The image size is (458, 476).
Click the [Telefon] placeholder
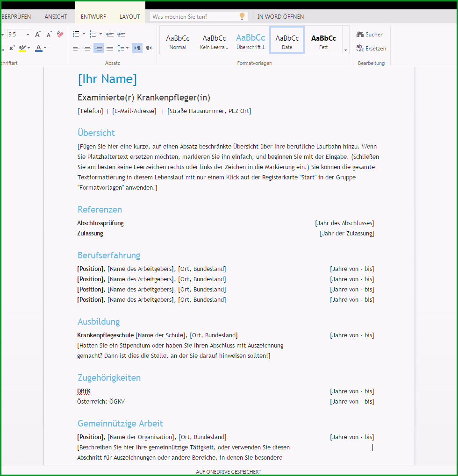(x=90, y=111)
